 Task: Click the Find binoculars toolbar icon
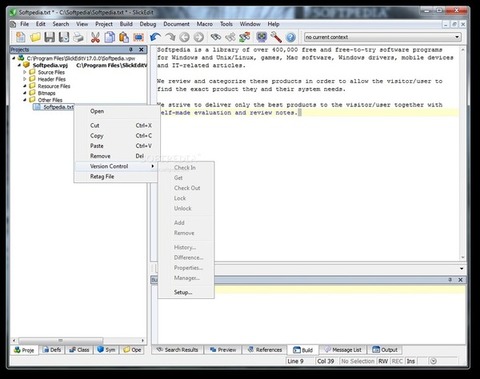coord(216,37)
